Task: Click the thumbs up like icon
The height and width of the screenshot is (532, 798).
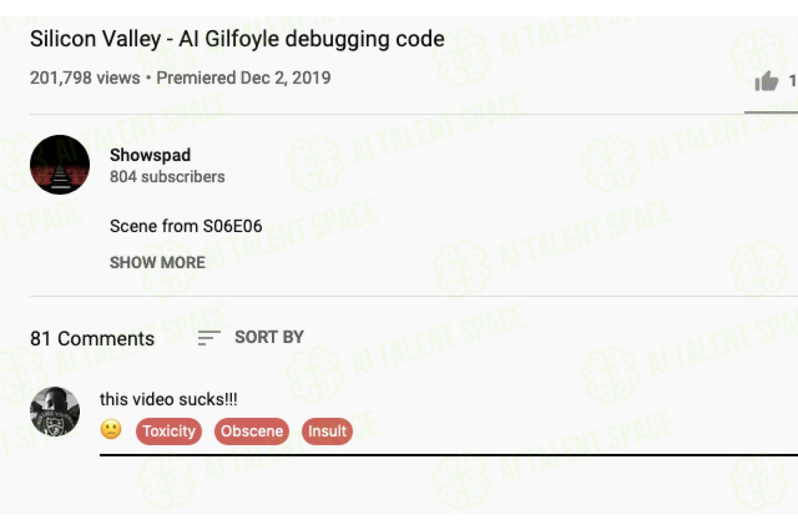Action: [x=766, y=81]
